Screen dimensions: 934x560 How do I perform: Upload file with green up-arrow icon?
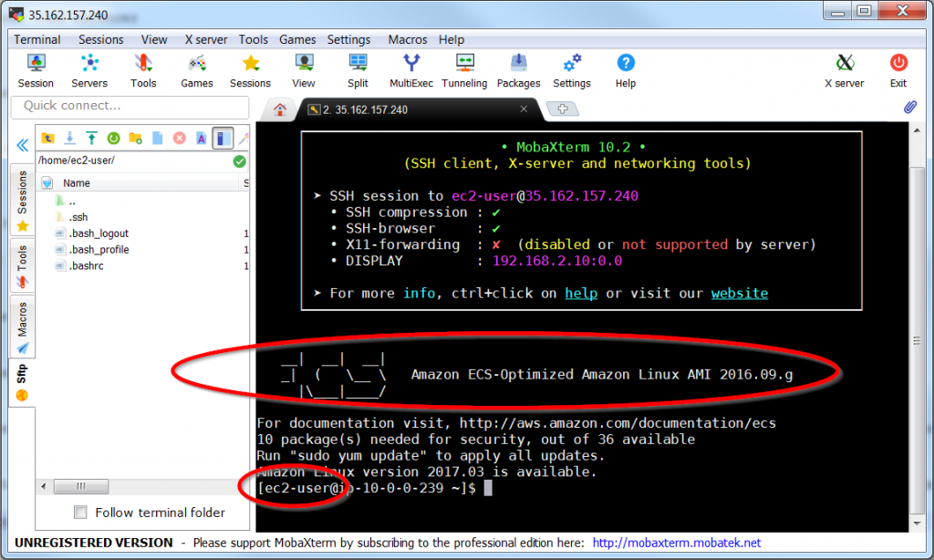(91, 138)
